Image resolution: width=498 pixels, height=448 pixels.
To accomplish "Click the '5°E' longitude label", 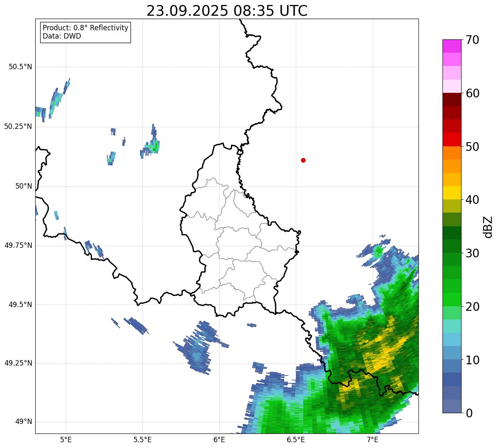I will pyautogui.click(x=66, y=439).
